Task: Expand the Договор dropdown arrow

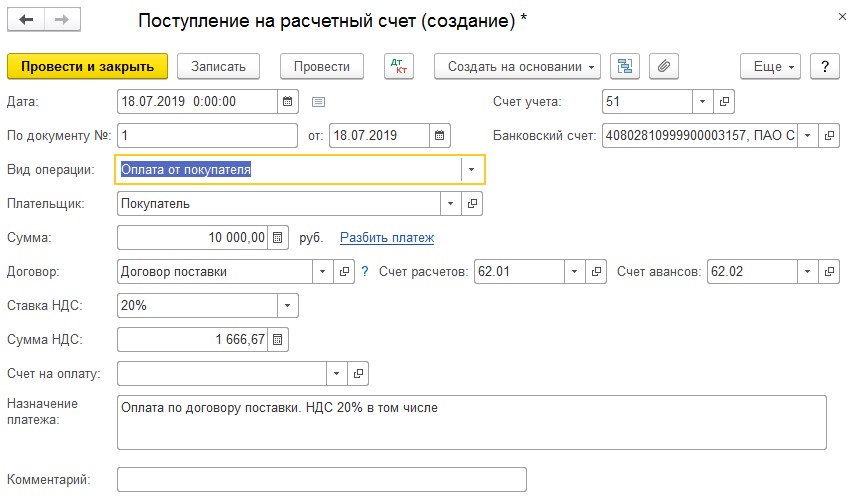Action: pos(322,272)
